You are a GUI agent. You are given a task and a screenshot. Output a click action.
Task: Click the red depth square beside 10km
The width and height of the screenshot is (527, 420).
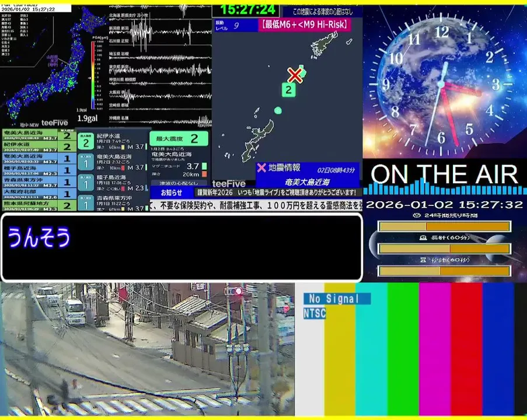point(123,167)
